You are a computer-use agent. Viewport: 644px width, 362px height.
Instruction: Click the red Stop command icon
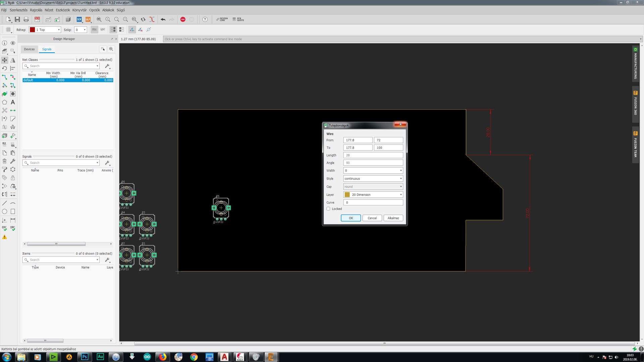click(183, 19)
